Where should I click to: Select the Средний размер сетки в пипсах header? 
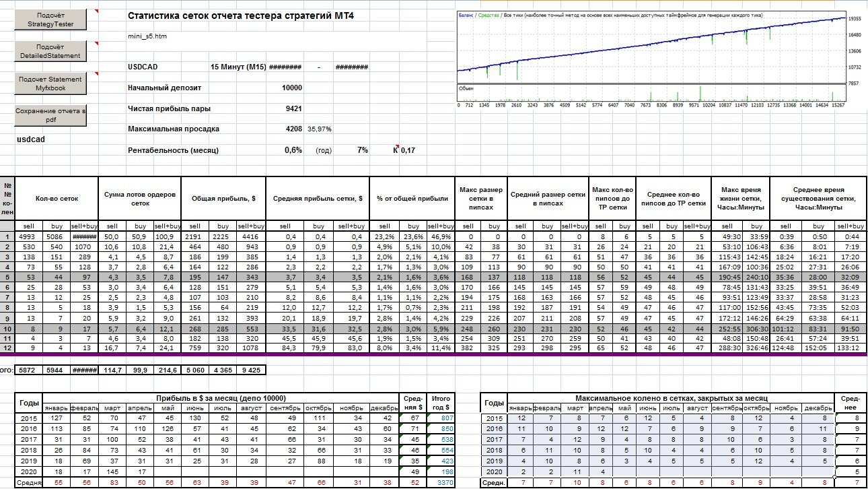tap(547, 199)
